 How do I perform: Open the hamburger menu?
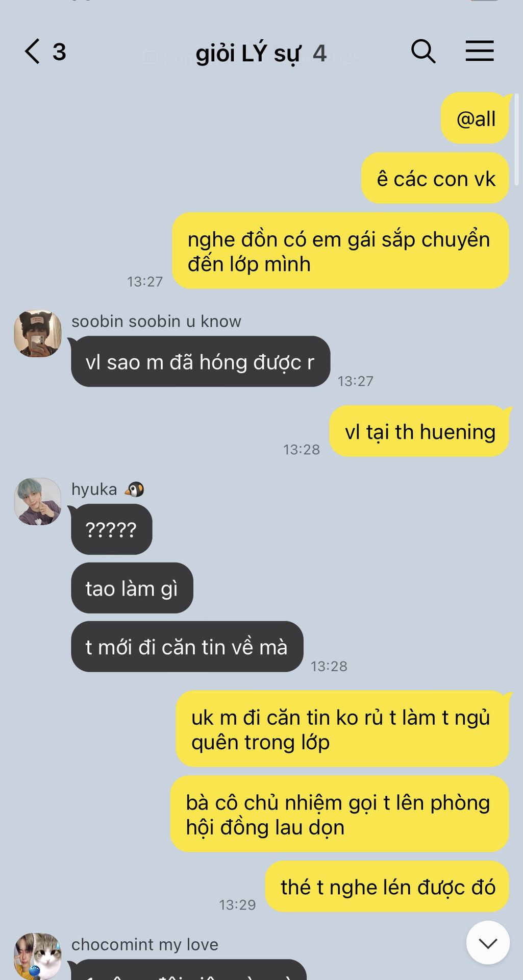480,51
